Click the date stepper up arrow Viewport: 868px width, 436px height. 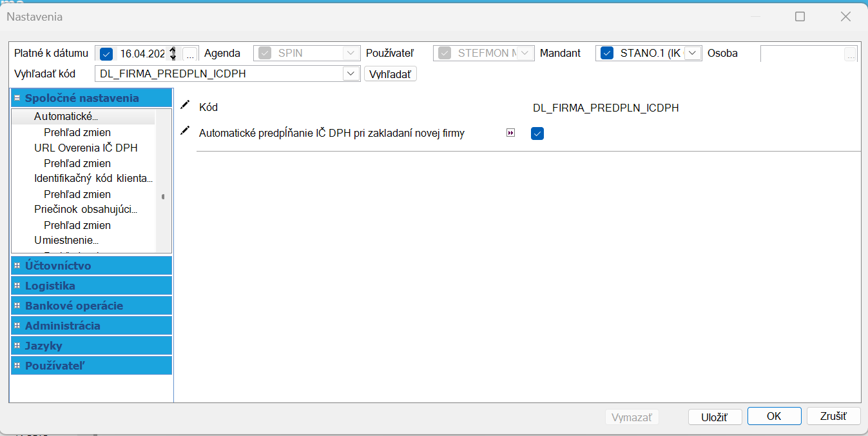[x=172, y=51]
